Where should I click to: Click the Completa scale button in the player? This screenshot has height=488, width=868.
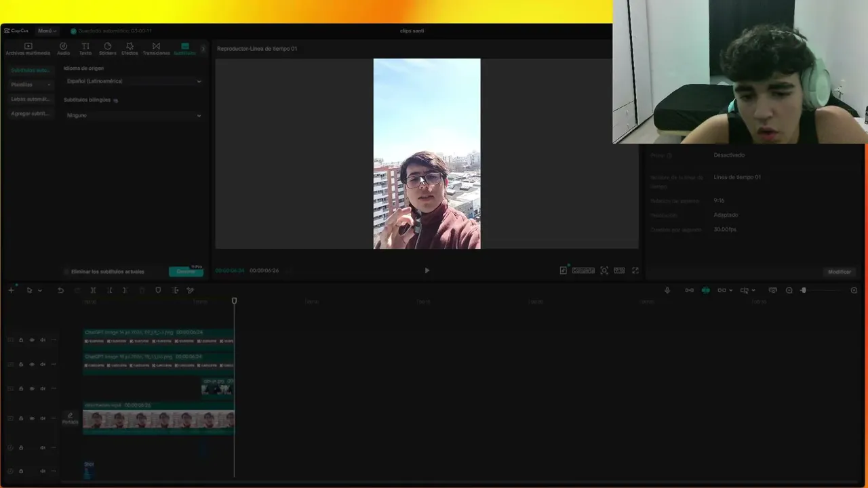[583, 270]
